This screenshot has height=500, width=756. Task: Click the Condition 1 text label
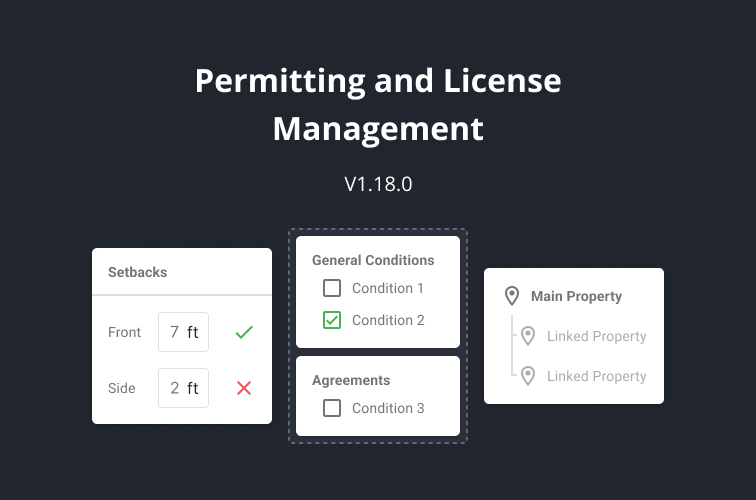point(388,288)
